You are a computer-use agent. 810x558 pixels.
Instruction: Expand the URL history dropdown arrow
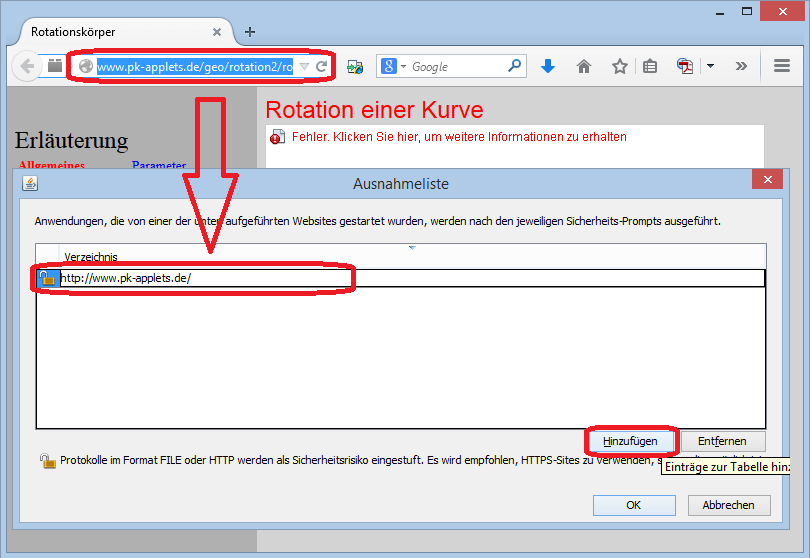[x=304, y=67]
